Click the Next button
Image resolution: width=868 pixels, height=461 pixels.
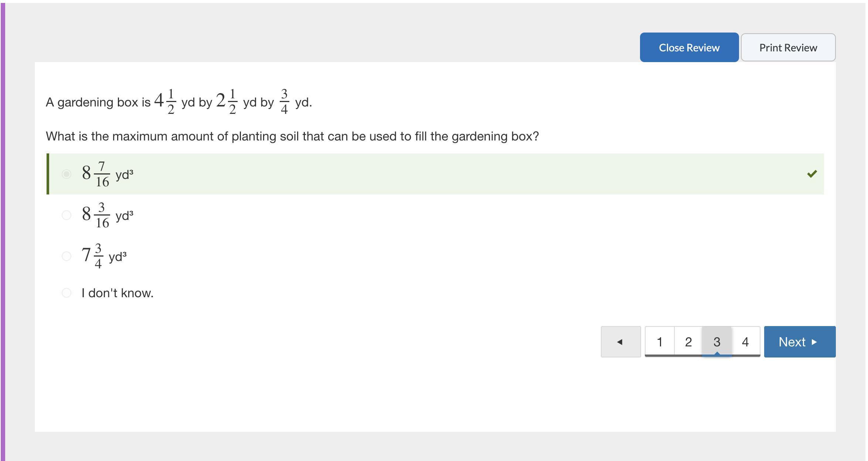click(x=800, y=342)
